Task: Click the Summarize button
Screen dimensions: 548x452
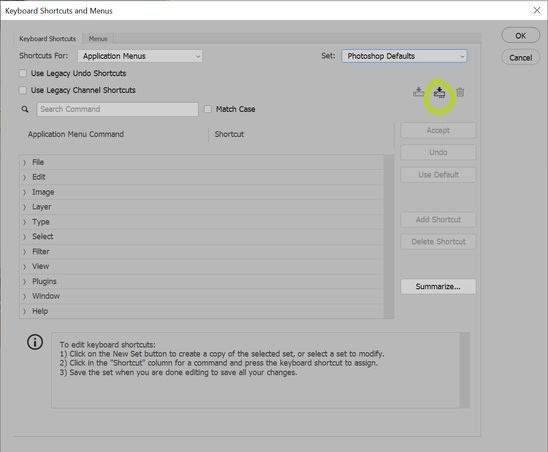Action: (438, 287)
